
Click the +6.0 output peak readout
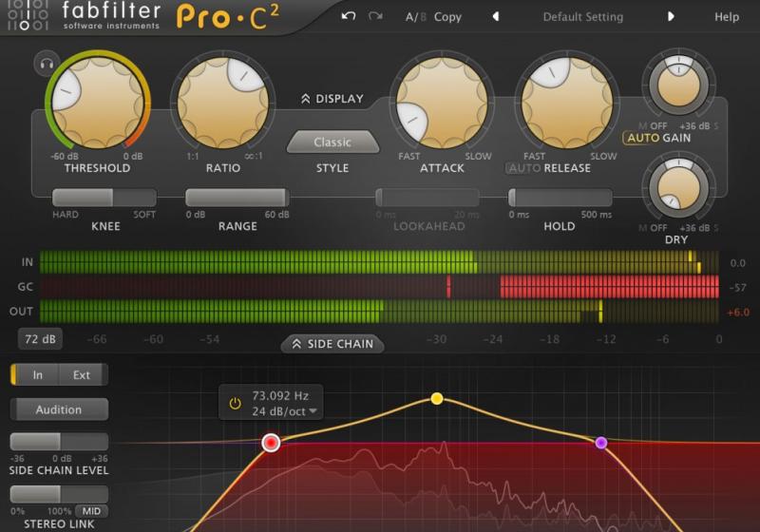(738, 313)
